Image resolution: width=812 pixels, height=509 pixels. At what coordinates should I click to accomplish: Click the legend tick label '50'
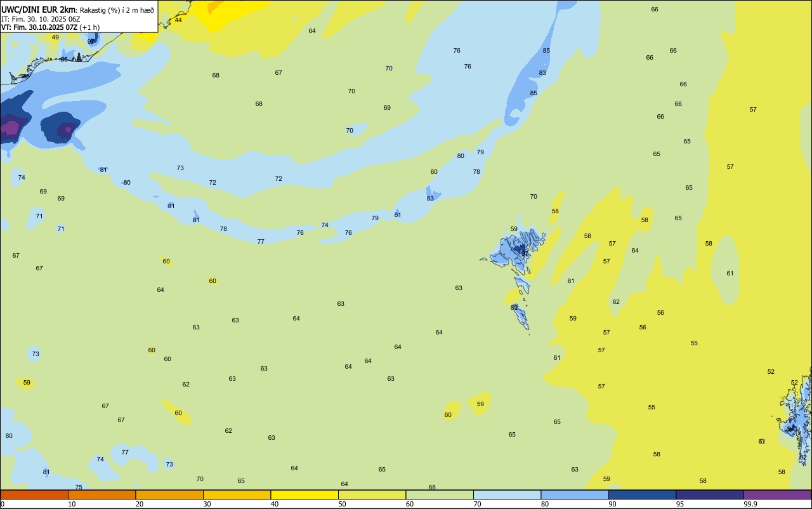click(343, 504)
